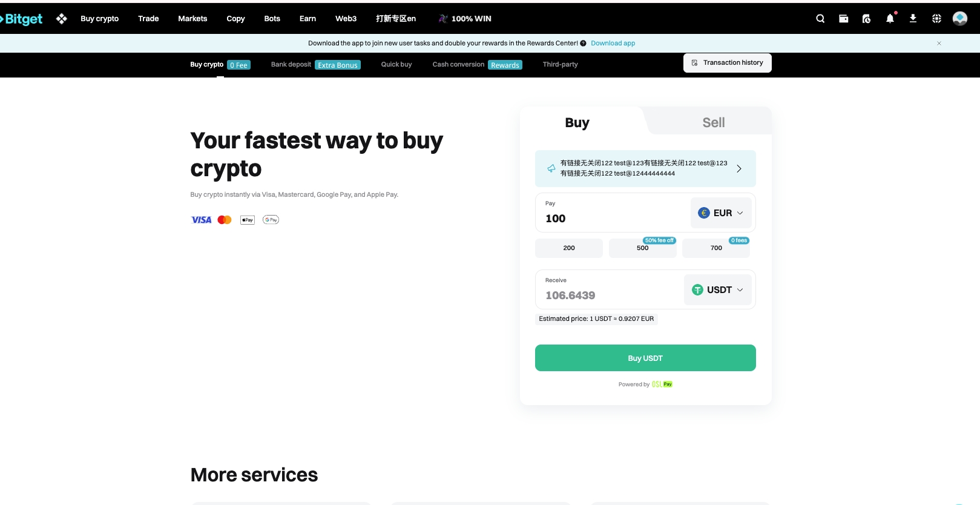Open the 100% WIN promotion link
The height and width of the screenshot is (505, 980).
[x=465, y=19]
